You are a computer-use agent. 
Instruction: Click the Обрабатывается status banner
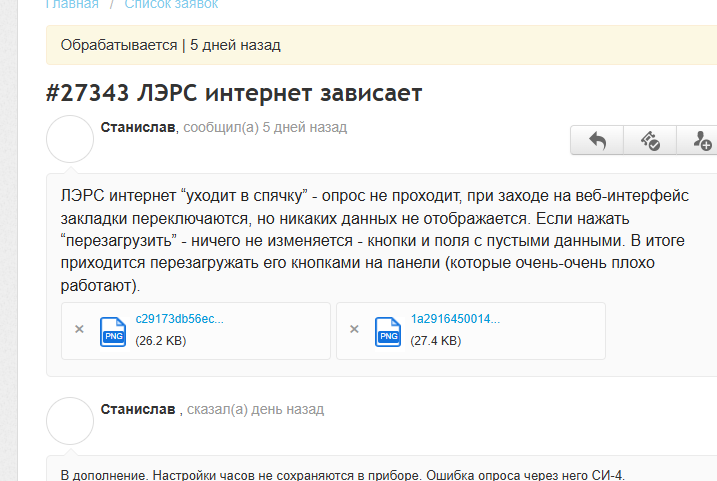coord(170,45)
